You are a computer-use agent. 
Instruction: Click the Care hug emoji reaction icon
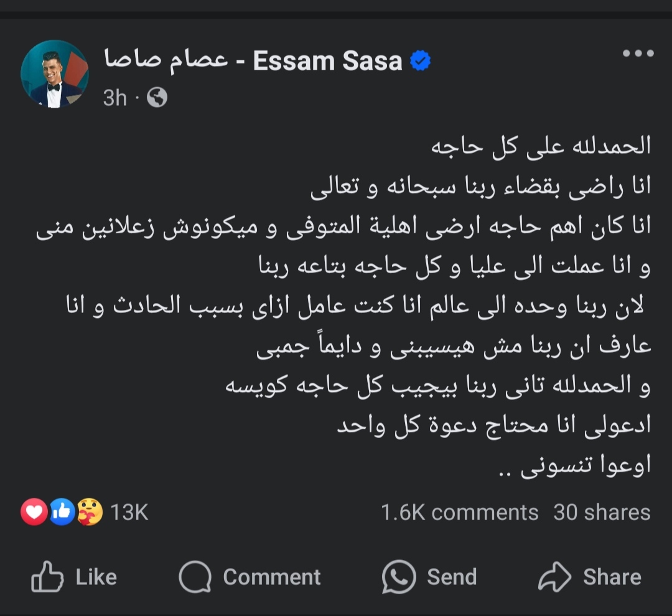[89, 512]
